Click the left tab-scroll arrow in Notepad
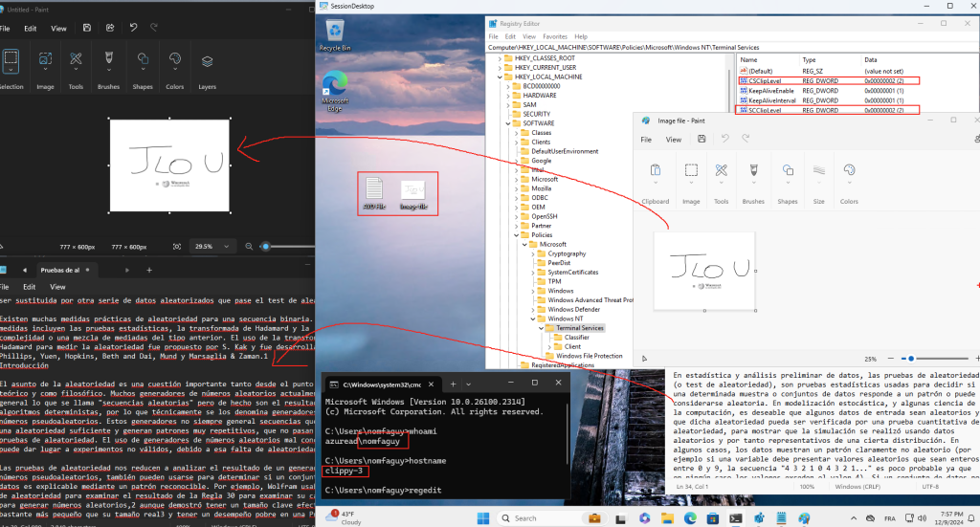This screenshot has height=527, width=980. tap(24, 271)
